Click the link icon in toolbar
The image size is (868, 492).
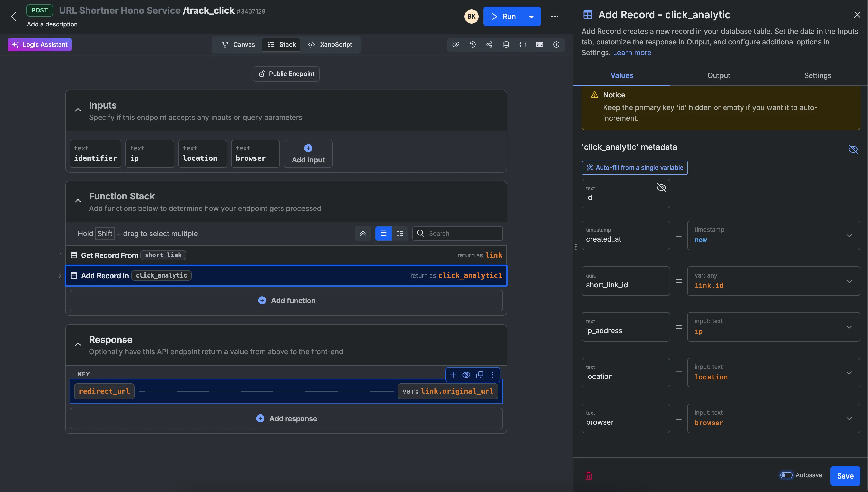pos(456,45)
